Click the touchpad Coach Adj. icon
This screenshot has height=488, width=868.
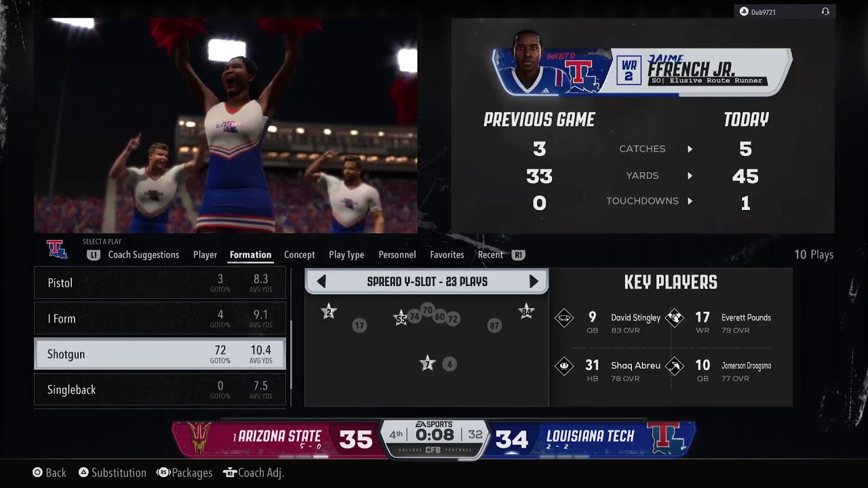[x=229, y=472]
